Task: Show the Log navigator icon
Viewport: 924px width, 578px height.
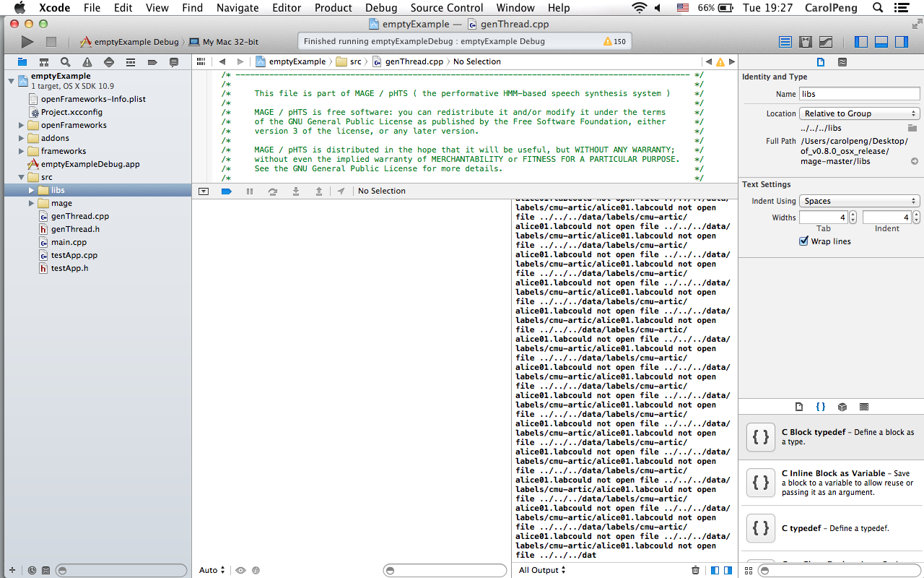Action: [x=174, y=62]
